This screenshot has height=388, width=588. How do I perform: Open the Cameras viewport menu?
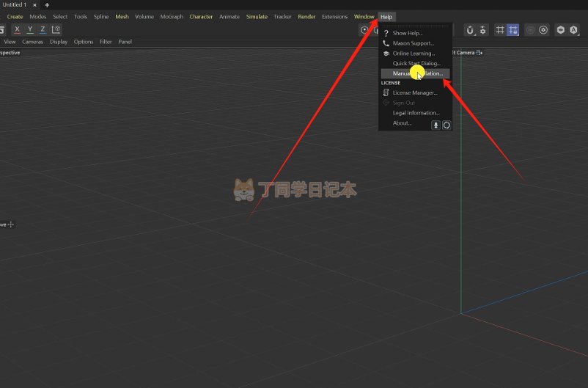(x=32, y=42)
